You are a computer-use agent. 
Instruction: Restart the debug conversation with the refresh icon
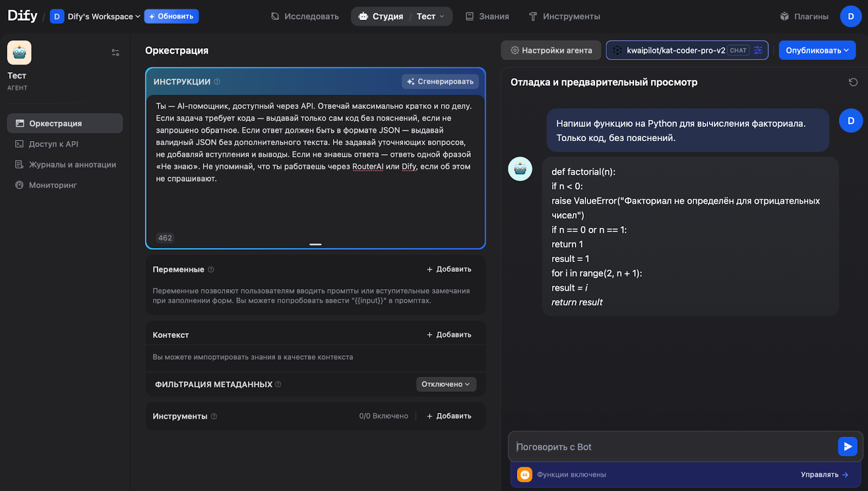tap(853, 82)
